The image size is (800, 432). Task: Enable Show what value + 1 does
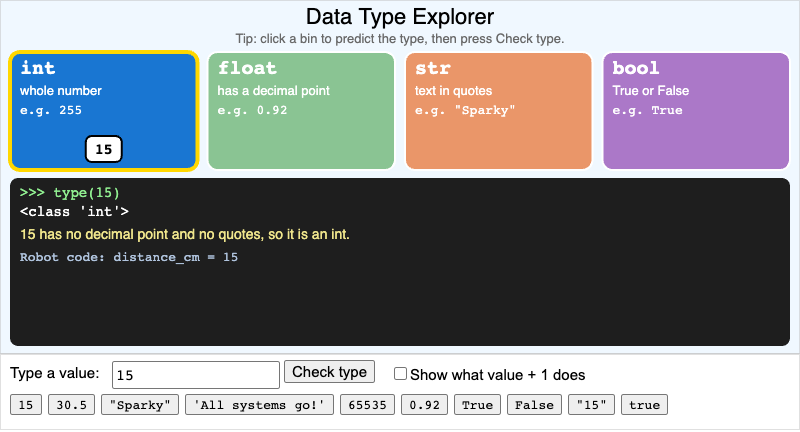401,374
